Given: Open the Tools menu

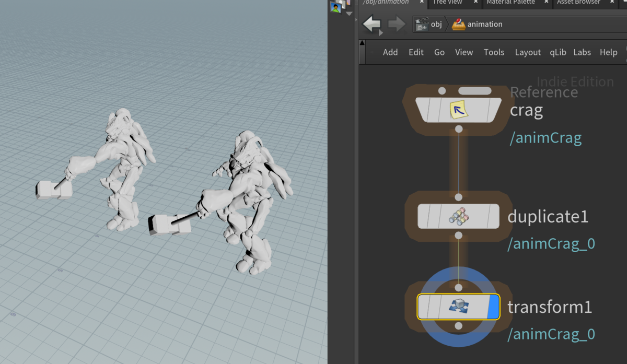Looking at the screenshot, I should point(494,52).
